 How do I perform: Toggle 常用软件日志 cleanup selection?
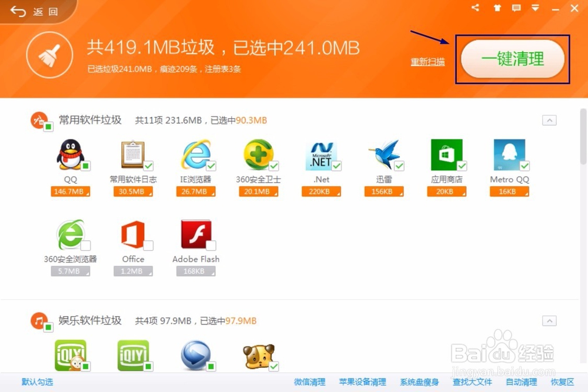click(133, 155)
